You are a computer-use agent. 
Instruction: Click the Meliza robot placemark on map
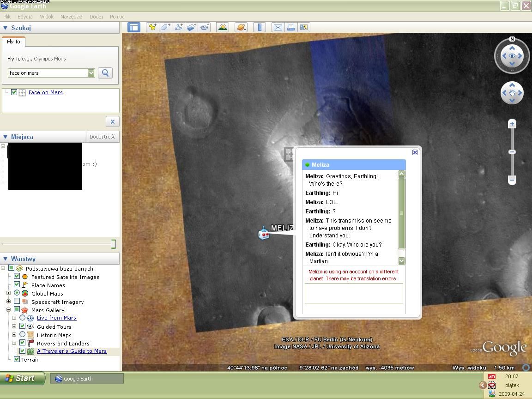tap(264, 233)
